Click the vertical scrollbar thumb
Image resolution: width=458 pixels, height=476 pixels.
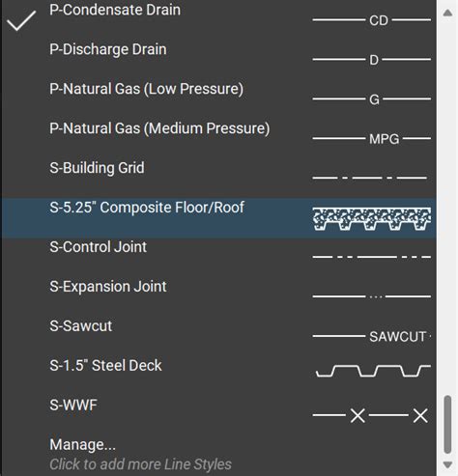(447, 424)
